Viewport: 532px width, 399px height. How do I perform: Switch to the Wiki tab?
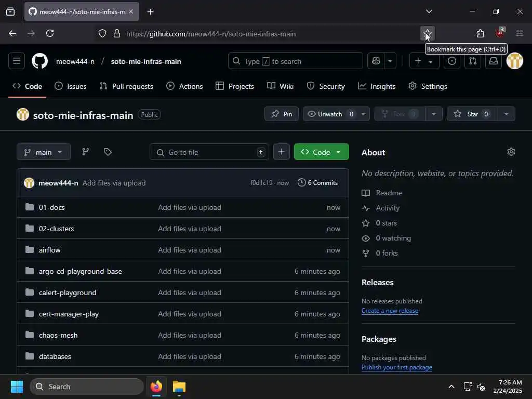click(x=280, y=86)
